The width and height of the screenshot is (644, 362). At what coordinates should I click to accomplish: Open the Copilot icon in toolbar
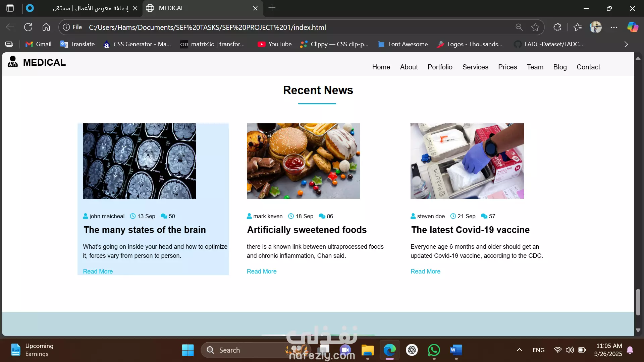pos(633,27)
